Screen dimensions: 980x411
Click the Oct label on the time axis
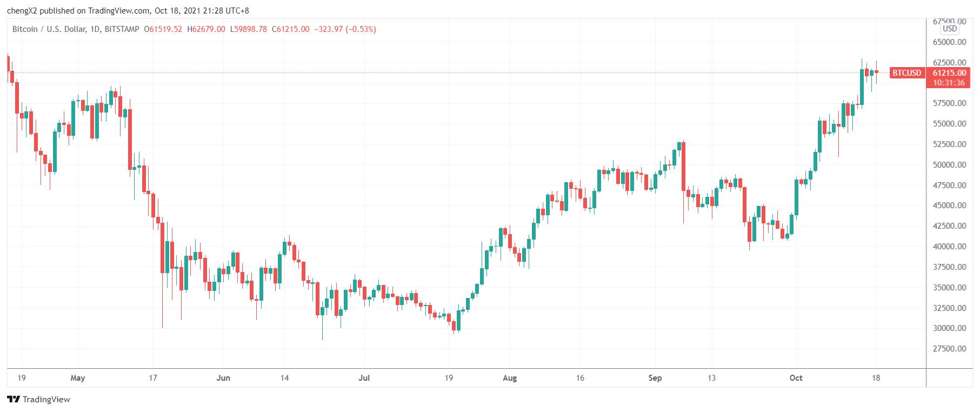coord(796,378)
